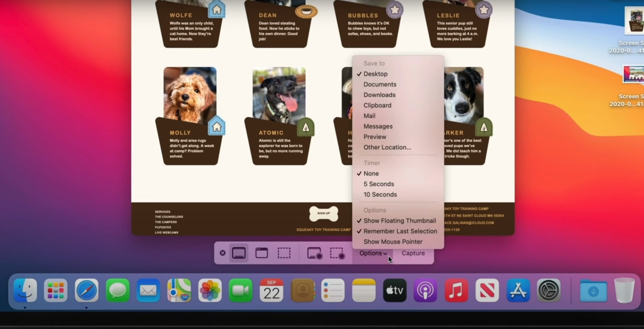Image resolution: width=644 pixels, height=329 pixels.
Task: Open Apple TV app from the Dock
Action: tap(395, 290)
